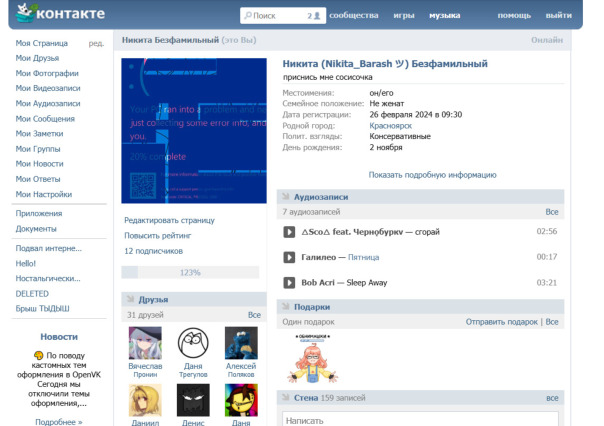The width and height of the screenshot is (604, 426).
Task: Open Денис's dark mask avatar
Action: pyautogui.click(x=193, y=400)
